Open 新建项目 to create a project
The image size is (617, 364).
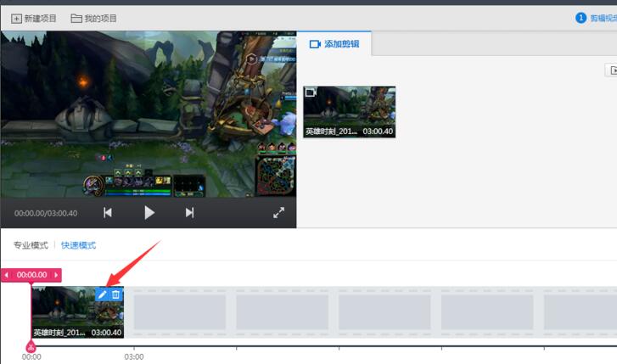point(35,18)
